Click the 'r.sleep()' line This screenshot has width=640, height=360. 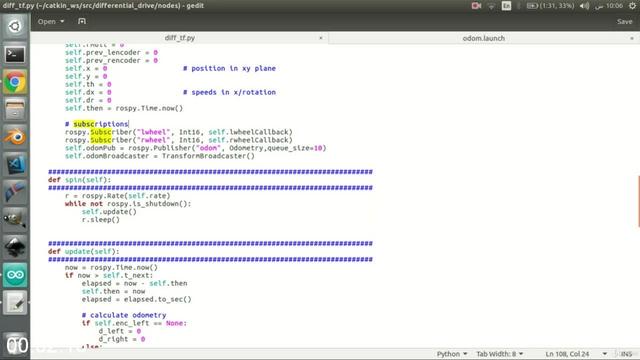tap(100, 220)
